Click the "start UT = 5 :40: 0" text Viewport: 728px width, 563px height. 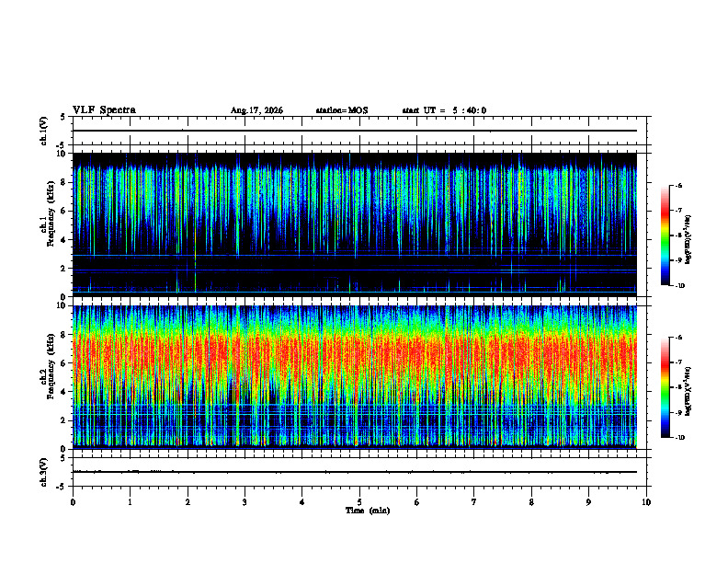tap(444, 110)
